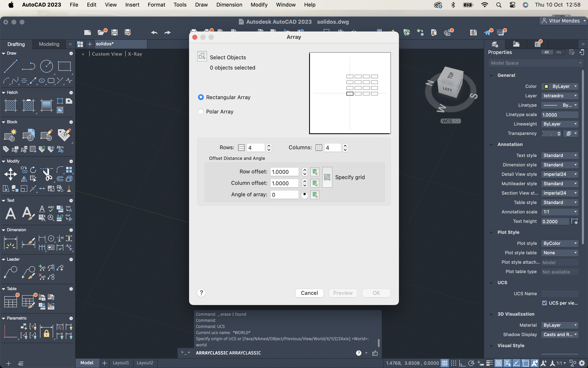Select the Gradient hatch tool
Image resolution: width=588 pixels, height=368 pixels.
pos(46,105)
